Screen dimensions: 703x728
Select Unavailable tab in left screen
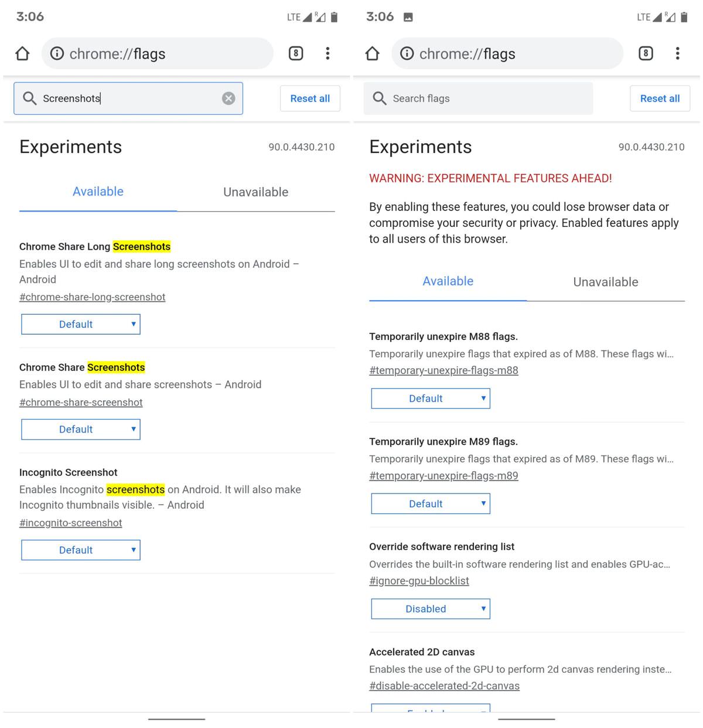click(256, 192)
